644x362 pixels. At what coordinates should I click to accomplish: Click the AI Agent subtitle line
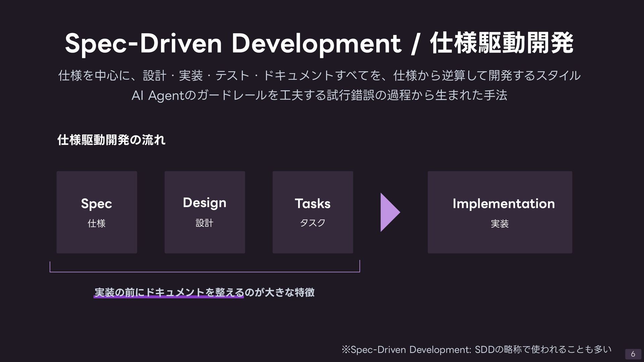click(x=319, y=95)
